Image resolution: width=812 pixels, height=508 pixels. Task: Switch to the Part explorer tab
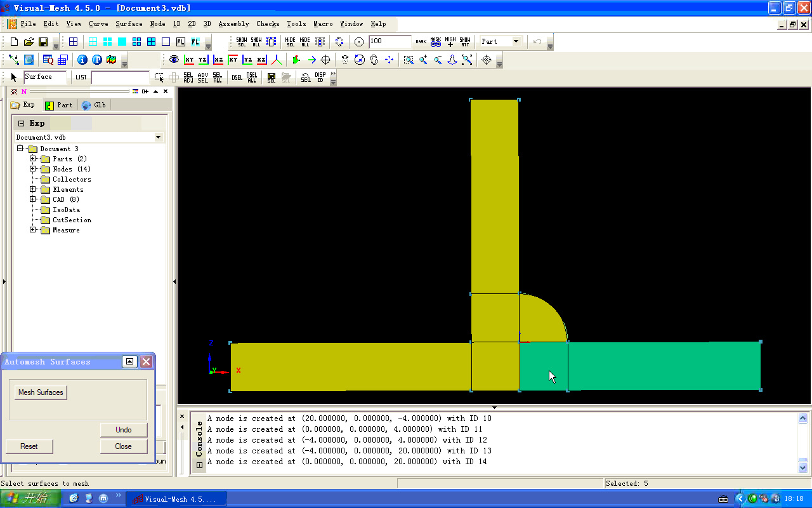tap(59, 105)
